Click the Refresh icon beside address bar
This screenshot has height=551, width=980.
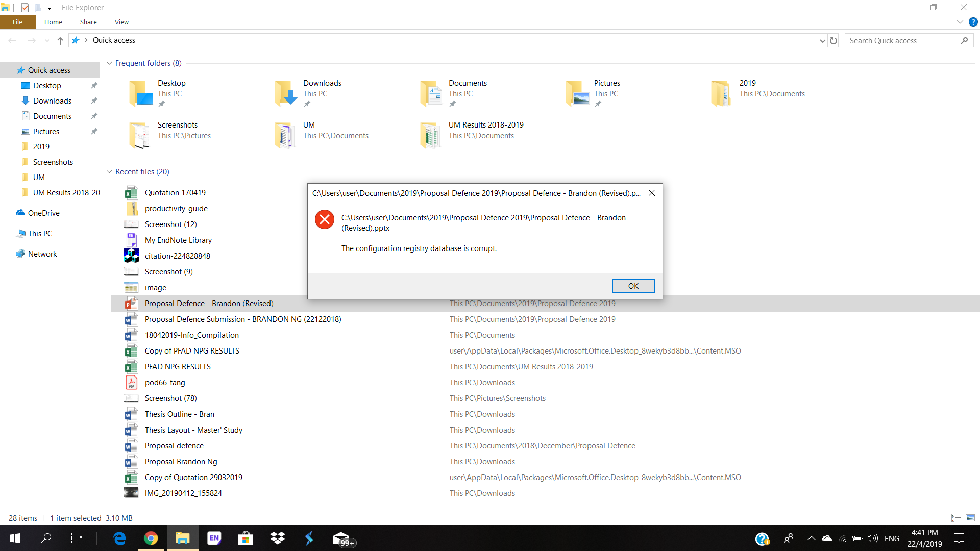tap(834, 41)
